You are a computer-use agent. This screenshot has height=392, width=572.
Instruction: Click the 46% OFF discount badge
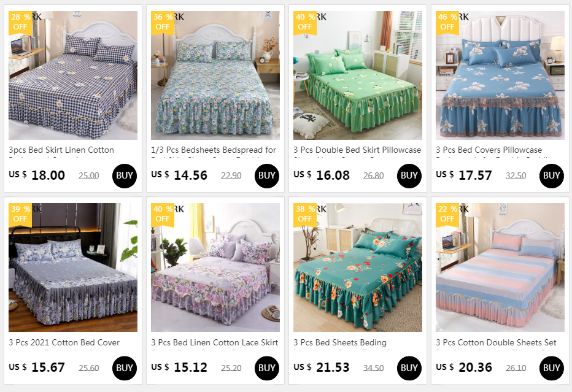click(x=447, y=22)
